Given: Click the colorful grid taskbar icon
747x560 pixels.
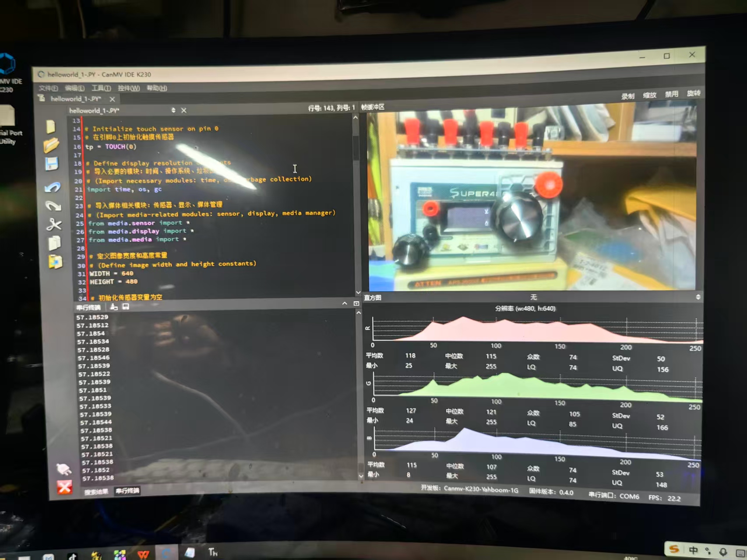Looking at the screenshot, I should (x=120, y=555).
